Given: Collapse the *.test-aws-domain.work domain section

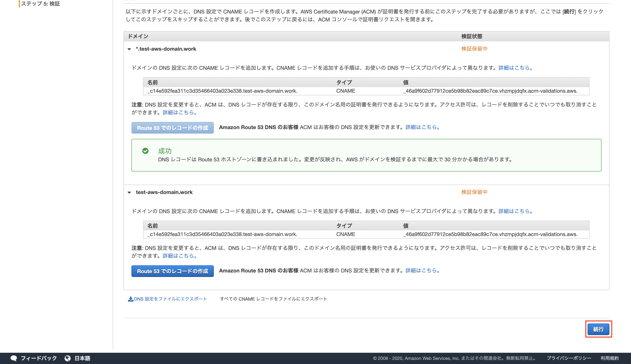Looking at the screenshot, I should pos(129,49).
